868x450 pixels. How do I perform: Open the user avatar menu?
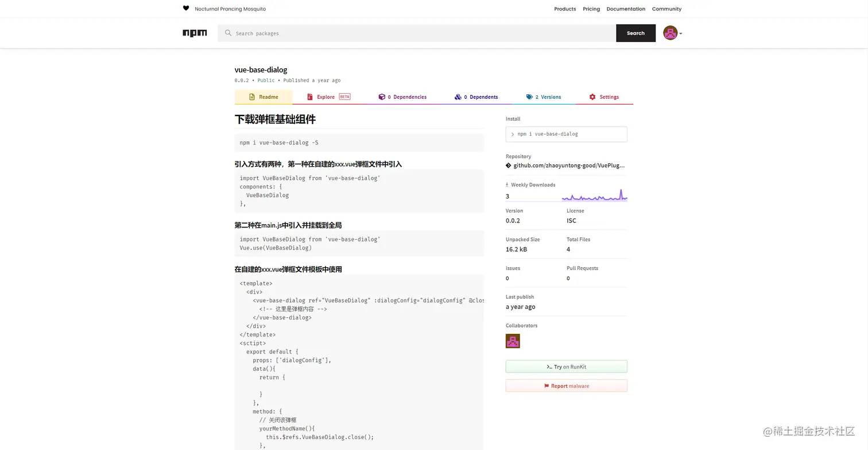[670, 33]
